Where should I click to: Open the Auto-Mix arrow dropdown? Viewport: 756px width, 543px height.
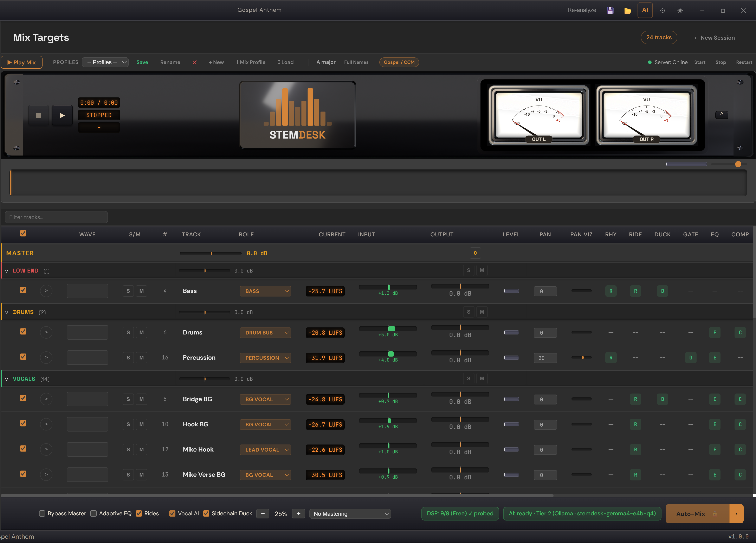736,514
